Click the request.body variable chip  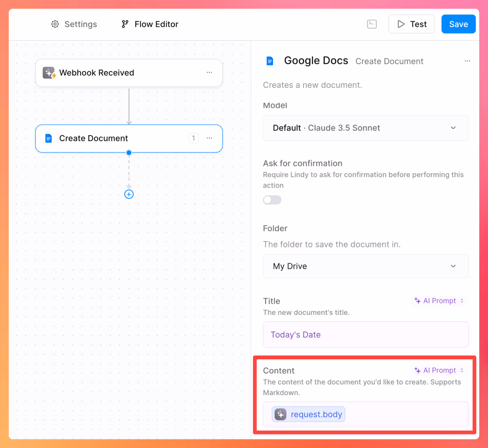click(x=308, y=414)
